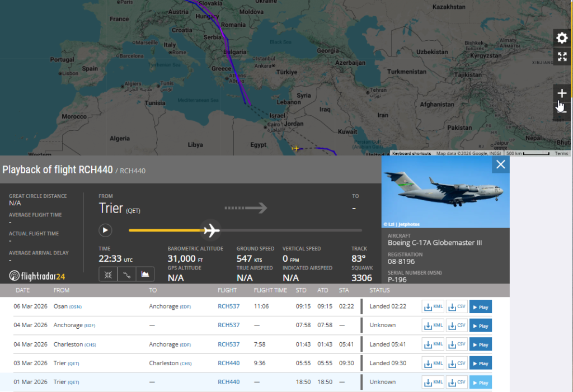This screenshot has width=573, height=392.
Task: Show the altitude and speed graph
Action: click(x=145, y=274)
